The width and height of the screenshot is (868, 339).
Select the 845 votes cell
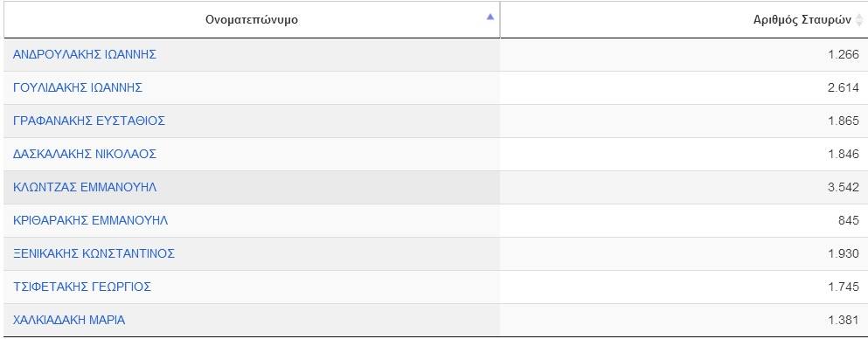click(684, 220)
